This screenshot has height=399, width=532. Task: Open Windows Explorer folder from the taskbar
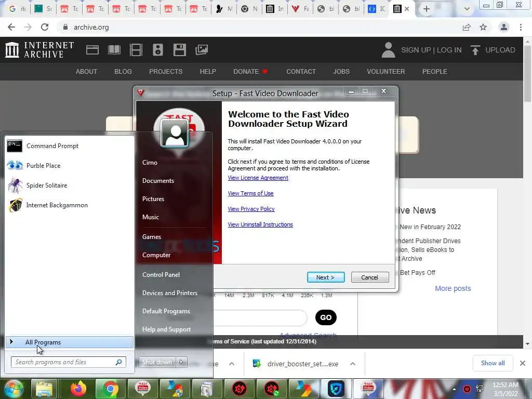[x=45, y=389]
